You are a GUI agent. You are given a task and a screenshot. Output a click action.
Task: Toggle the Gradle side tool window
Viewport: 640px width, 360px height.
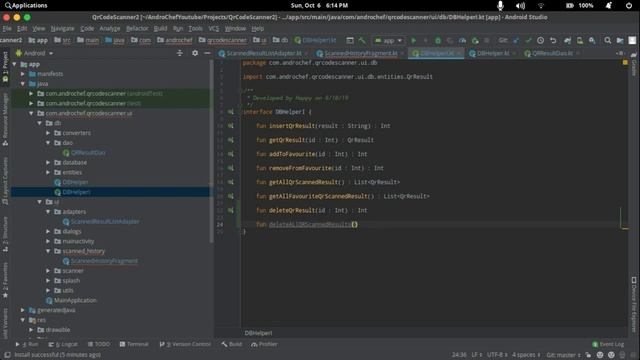point(634,64)
